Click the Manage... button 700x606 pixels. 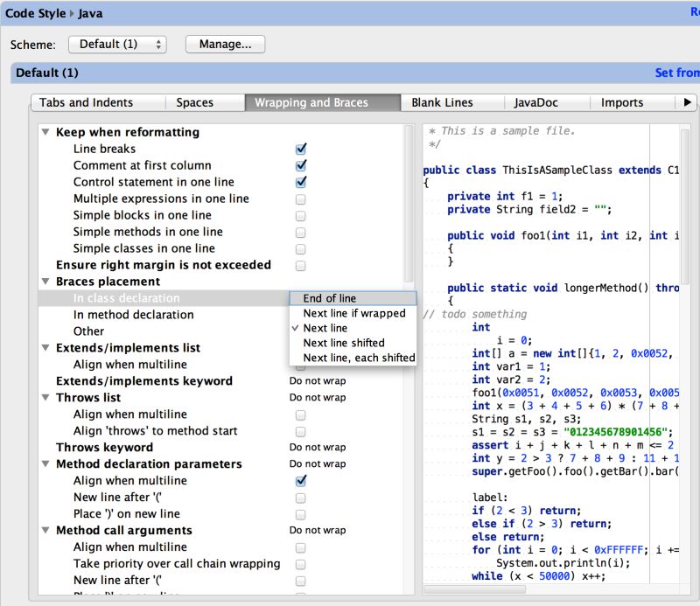click(x=225, y=45)
